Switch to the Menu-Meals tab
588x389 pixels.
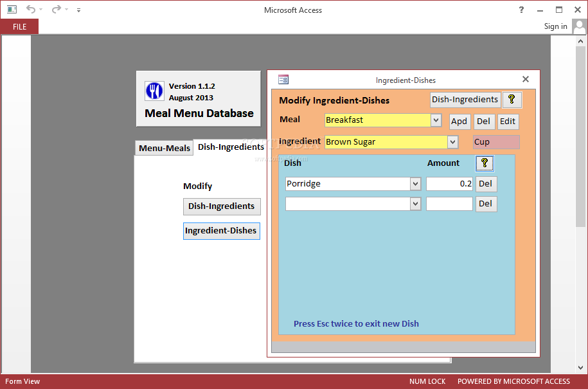click(x=165, y=148)
